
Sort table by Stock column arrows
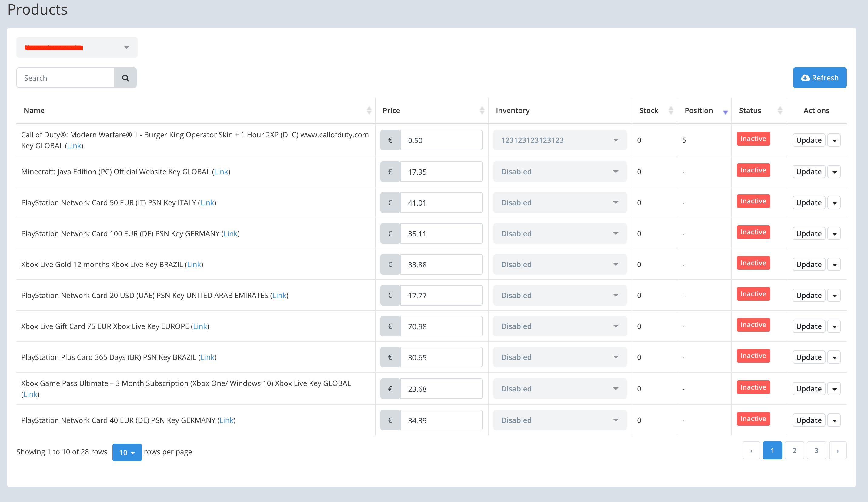click(671, 110)
